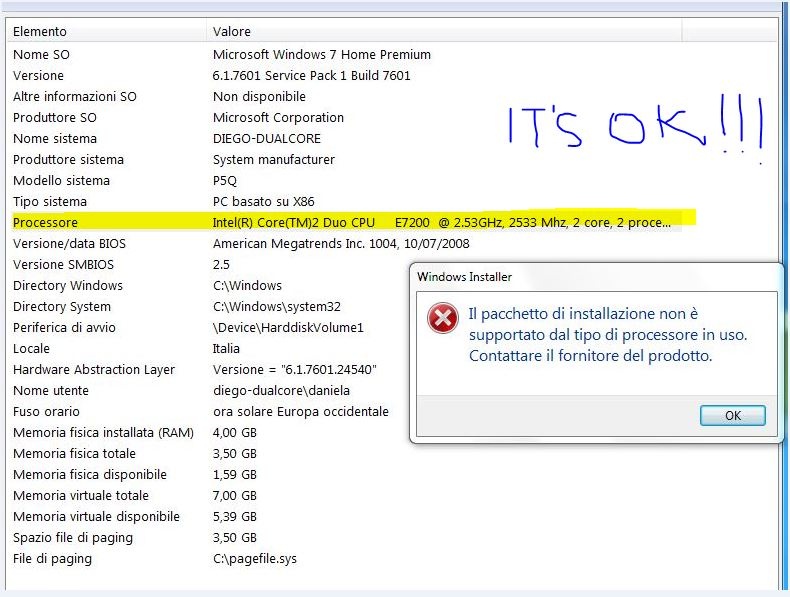The width and height of the screenshot is (790, 597).
Task: Select the 'Non disponibile' value
Action: [x=259, y=97]
